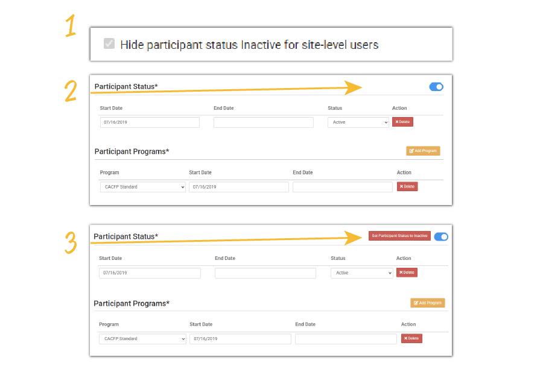Delete the CACFP Standard program row in panel 3
The height and width of the screenshot is (392, 543).
click(411, 338)
